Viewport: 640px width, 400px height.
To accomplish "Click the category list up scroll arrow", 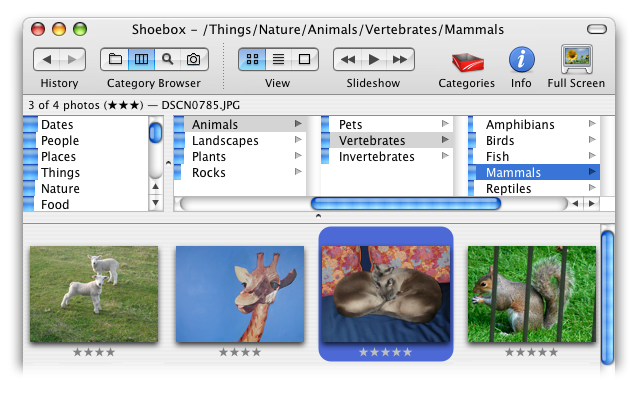I will click(156, 187).
